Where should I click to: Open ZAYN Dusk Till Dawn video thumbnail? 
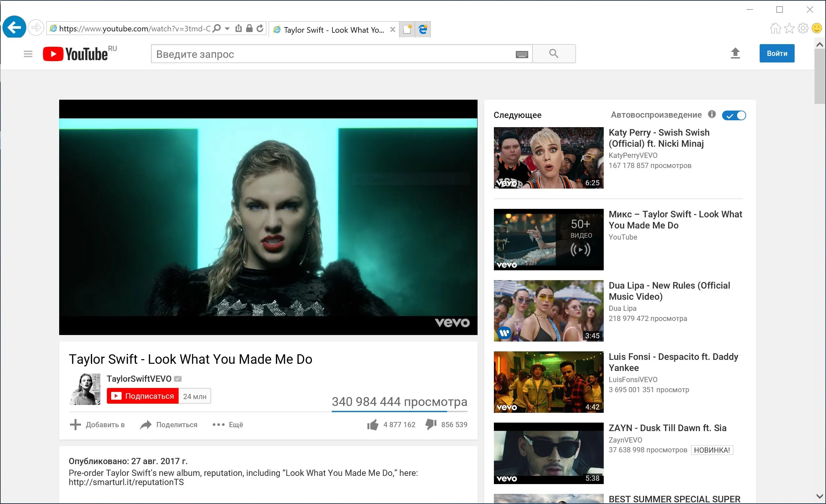(548, 453)
